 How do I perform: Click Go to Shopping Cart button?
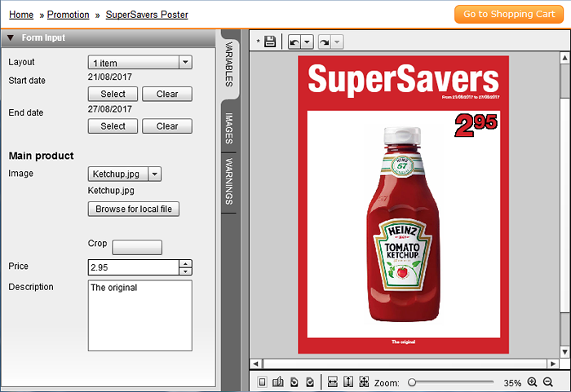(509, 14)
